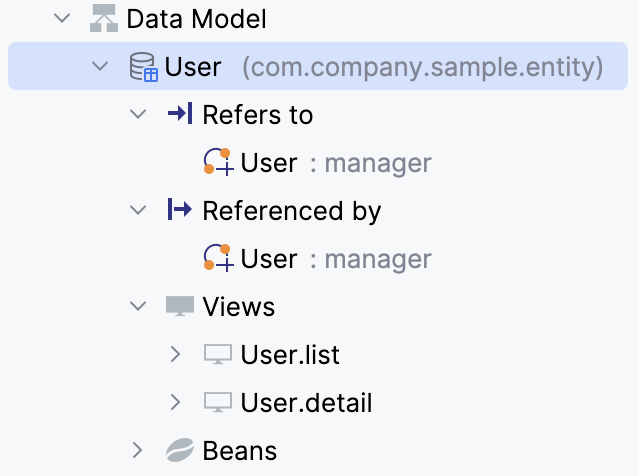Expand the User.list view node
The height and width of the screenshot is (476, 638).
point(176,354)
